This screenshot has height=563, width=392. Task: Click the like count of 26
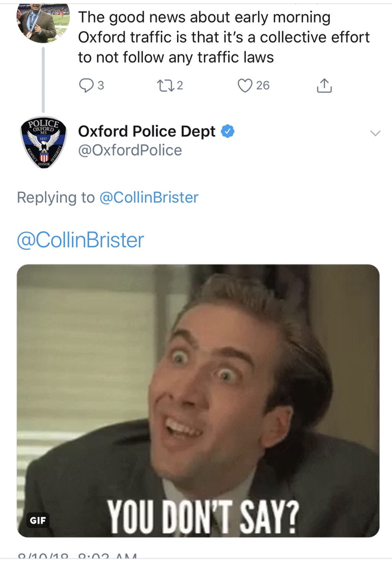pos(263,85)
